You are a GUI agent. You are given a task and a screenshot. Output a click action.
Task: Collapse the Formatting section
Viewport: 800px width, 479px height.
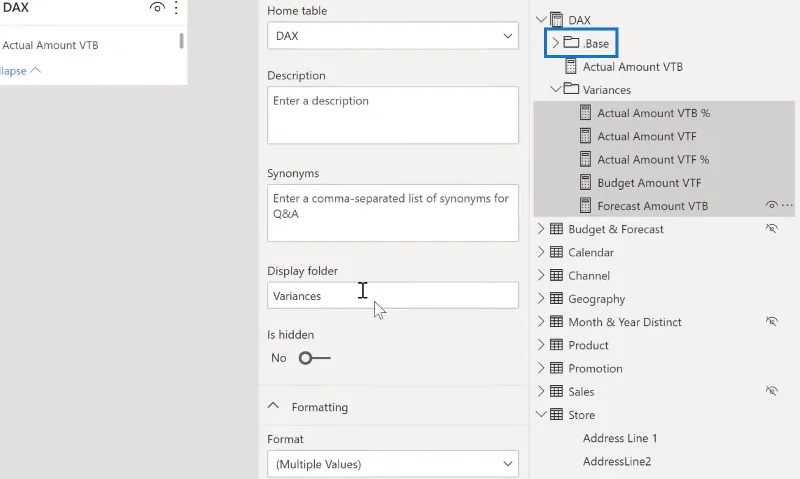pos(273,406)
